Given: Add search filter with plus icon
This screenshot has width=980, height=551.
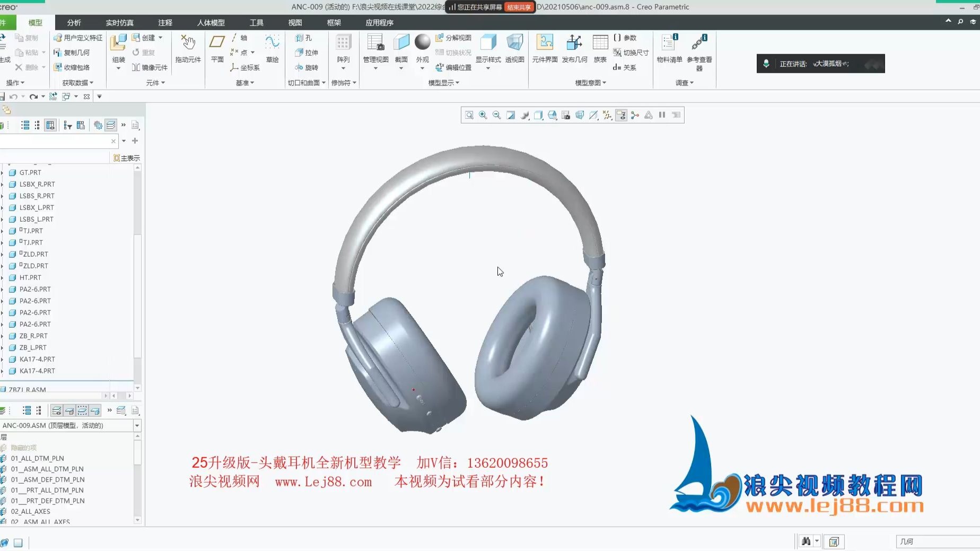Looking at the screenshot, I should pyautogui.click(x=135, y=141).
